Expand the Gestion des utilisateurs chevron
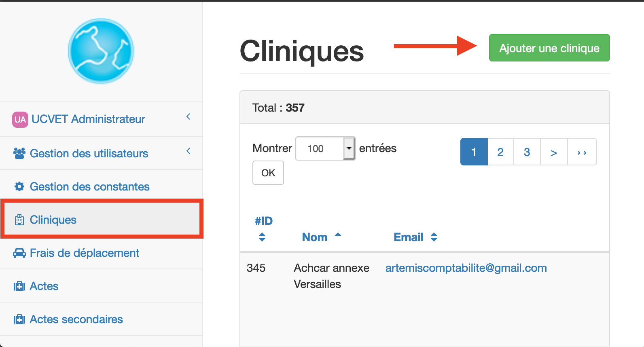Viewport: 644px width, 347px height. 188,151
